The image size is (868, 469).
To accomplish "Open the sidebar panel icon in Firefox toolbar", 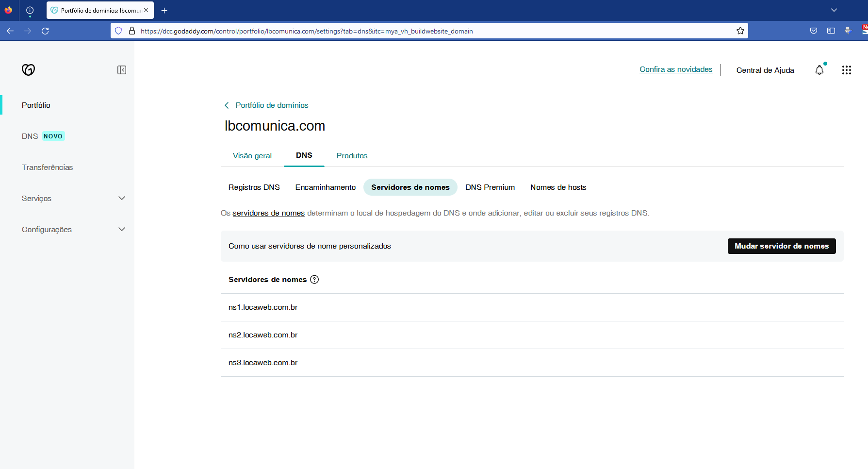I will tap(831, 31).
